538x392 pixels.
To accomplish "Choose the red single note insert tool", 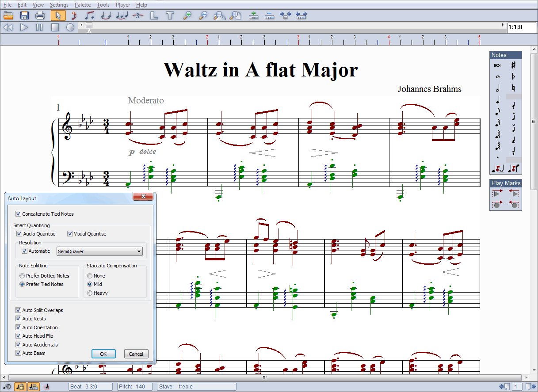I will pyautogui.click(x=73, y=16).
